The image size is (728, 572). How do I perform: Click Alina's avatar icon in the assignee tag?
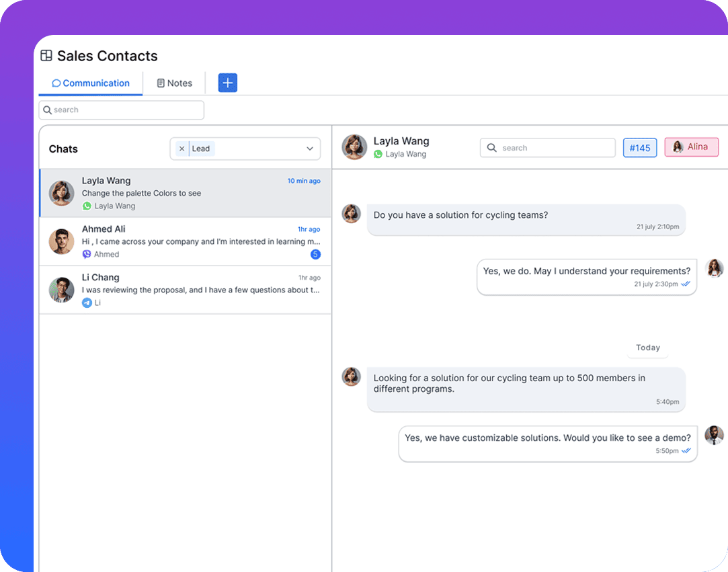point(678,147)
